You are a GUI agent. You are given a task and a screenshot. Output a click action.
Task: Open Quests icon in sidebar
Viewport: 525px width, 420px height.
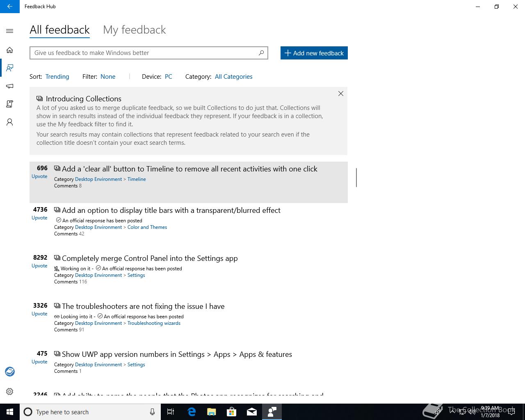click(x=10, y=104)
